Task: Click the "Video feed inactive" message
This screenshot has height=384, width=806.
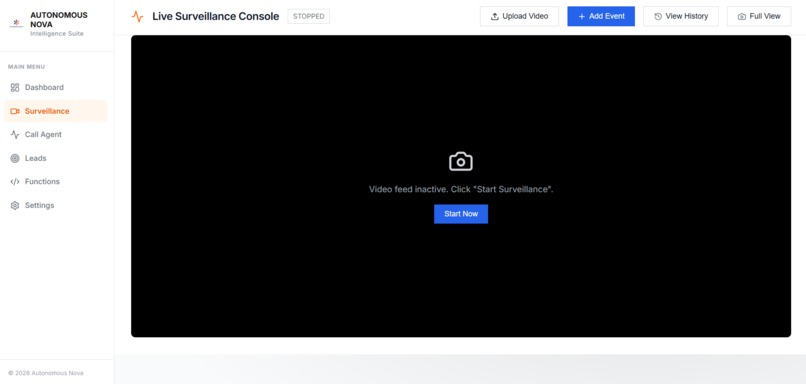Action: pos(461,189)
